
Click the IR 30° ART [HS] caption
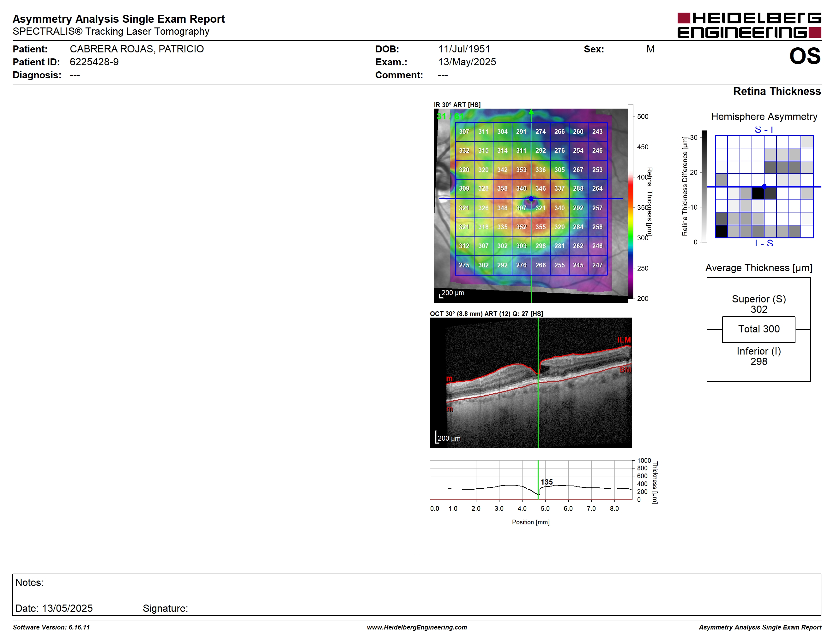(x=457, y=104)
